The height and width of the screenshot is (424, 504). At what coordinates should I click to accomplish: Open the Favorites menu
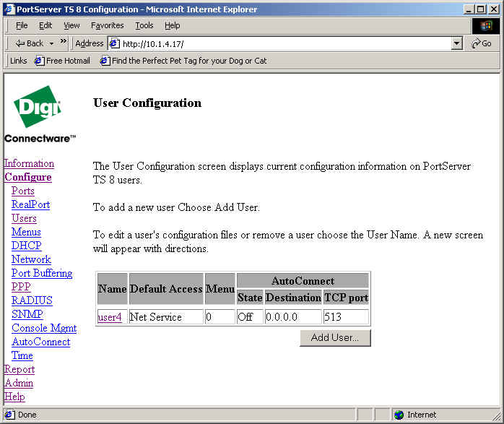[x=107, y=25]
